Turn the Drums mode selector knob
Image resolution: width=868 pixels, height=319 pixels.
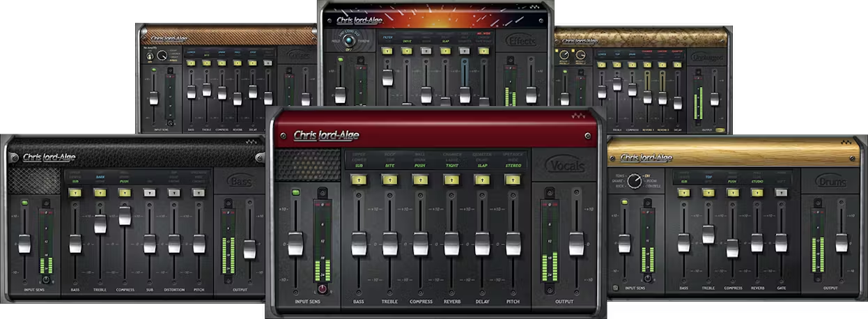point(634,182)
